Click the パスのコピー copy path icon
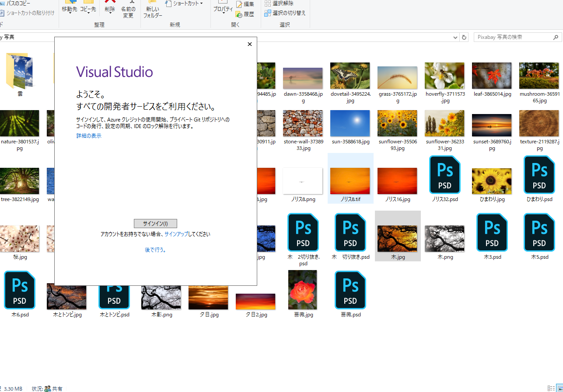Image resolution: width=563 pixels, height=392 pixels. point(2,3)
